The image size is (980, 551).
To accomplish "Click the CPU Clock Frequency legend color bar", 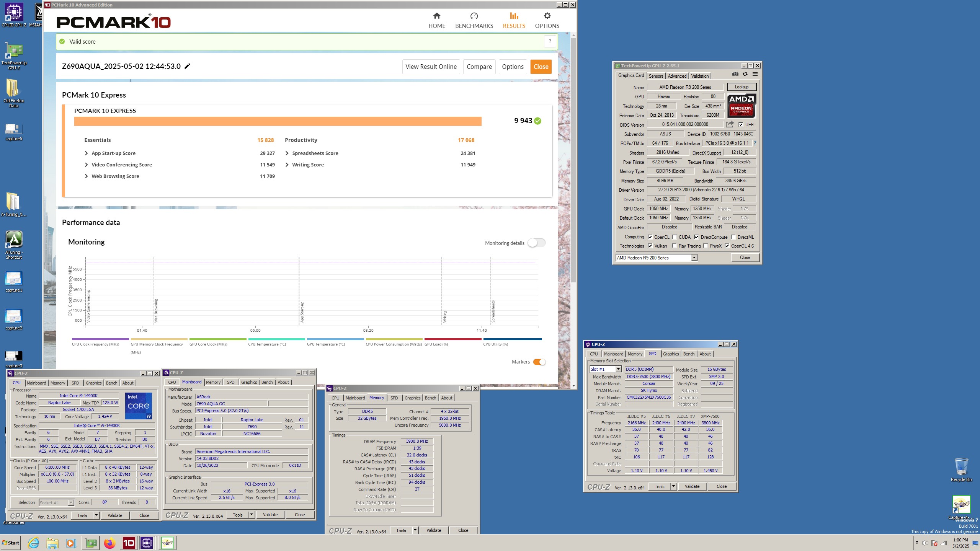I will tap(100, 339).
